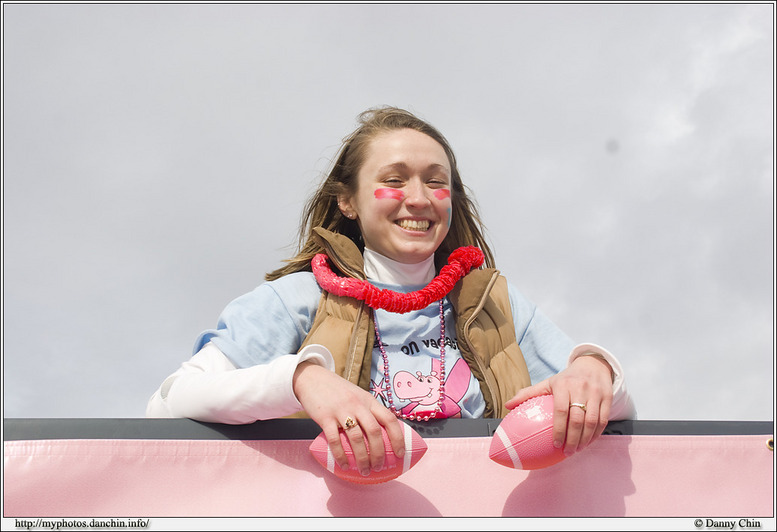Viewport: 777px width, 532px height.
Task: Click the earring on the woman's ear
Action: 351,213
